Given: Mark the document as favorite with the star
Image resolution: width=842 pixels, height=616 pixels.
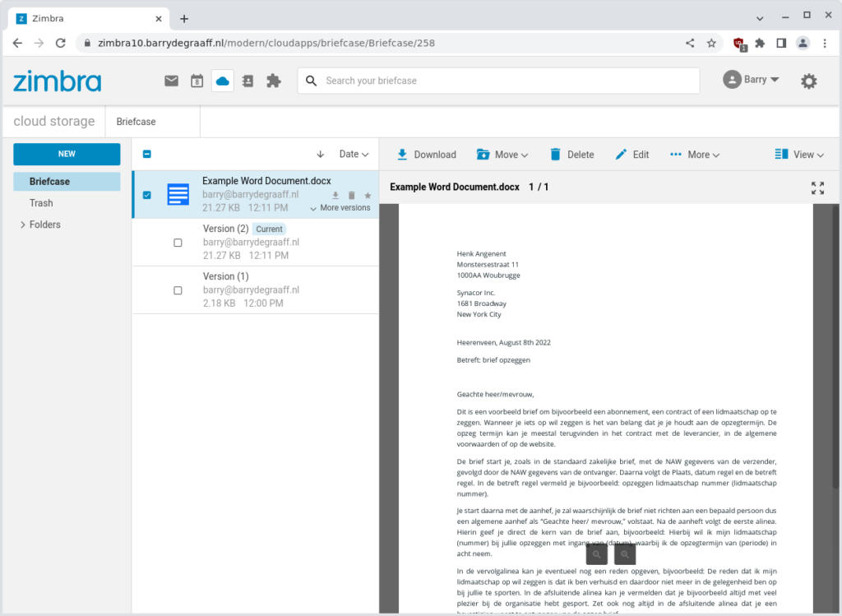Looking at the screenshot, I should coord(368,195).
